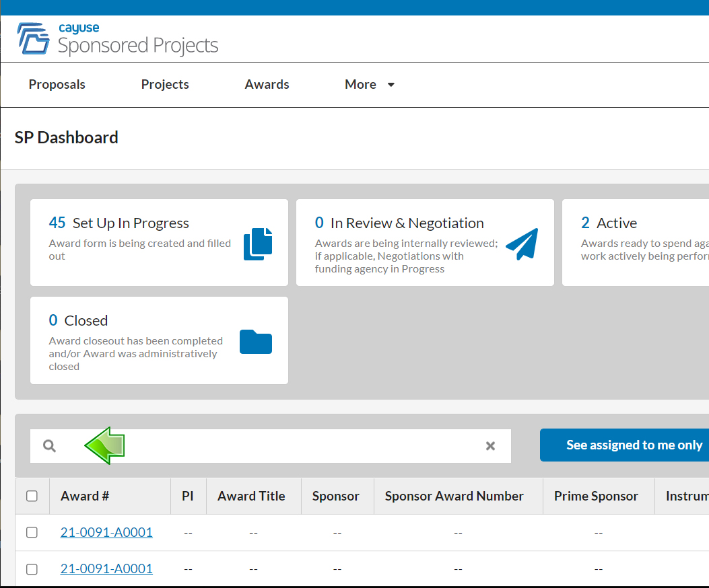Check the first 21-0091-A0001 row checkbox
The width and height of the screenshot is (709, 588).
(x=32, y=532)
